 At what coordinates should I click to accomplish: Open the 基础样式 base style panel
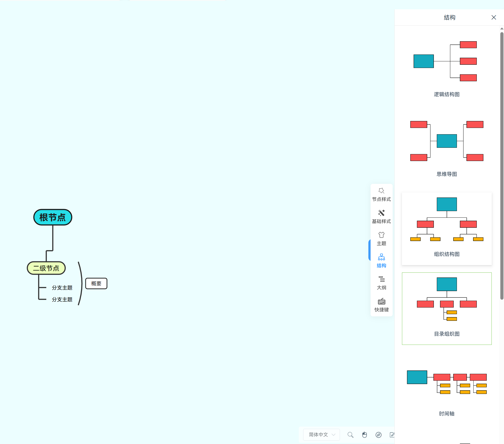381,216
